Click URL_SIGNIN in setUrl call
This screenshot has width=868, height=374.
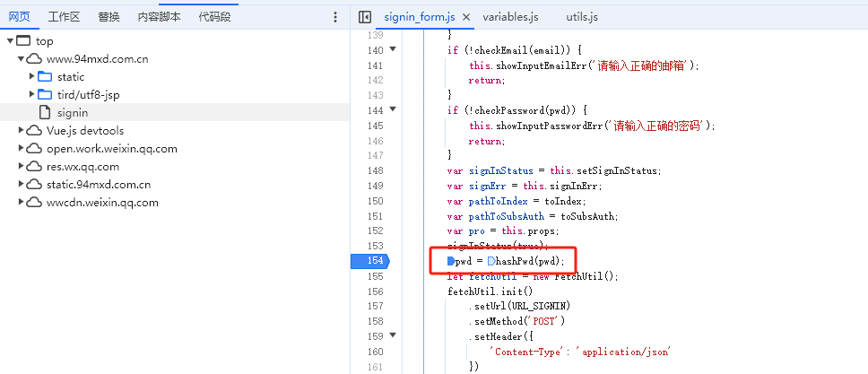pos(539,306)
